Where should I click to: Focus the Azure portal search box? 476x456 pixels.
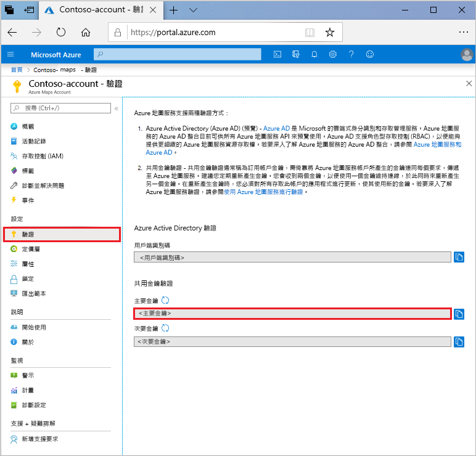[x=178, y=54]
